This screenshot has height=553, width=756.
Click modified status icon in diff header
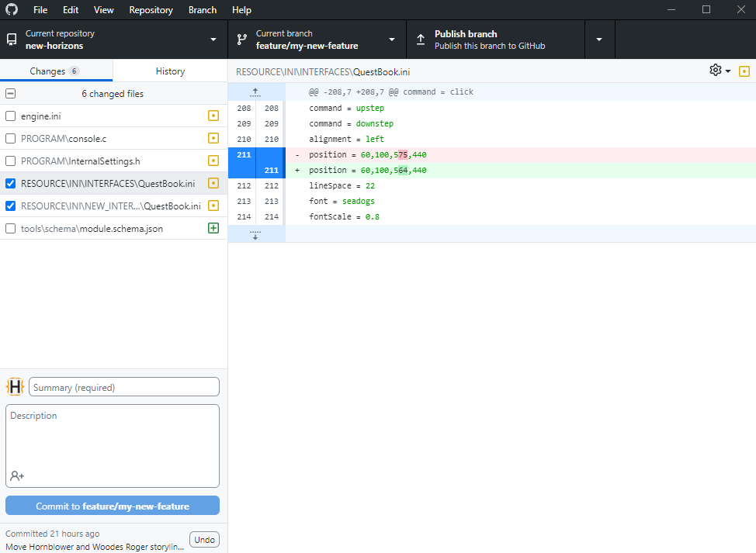[x=744, y=71]
